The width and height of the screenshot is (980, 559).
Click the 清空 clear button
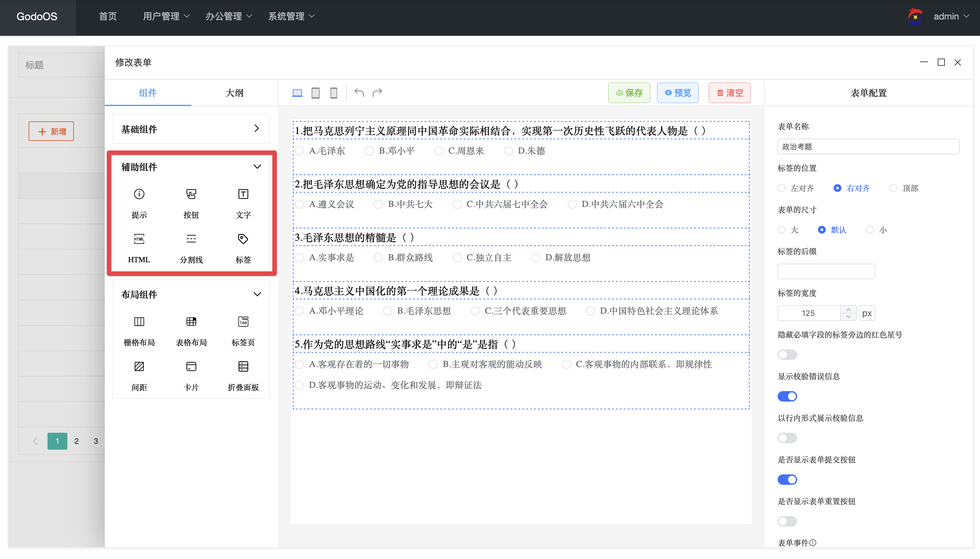click(730, 92)
